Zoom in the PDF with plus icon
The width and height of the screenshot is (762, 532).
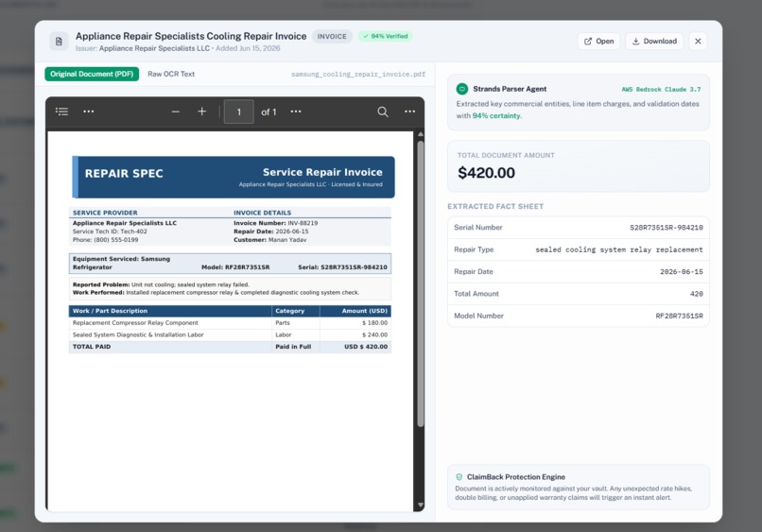pyautogui.click(x=201, y=112)
